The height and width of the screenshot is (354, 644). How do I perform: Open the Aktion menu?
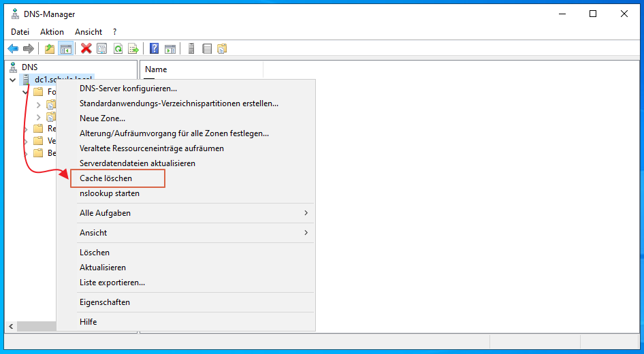pos(52,31)
